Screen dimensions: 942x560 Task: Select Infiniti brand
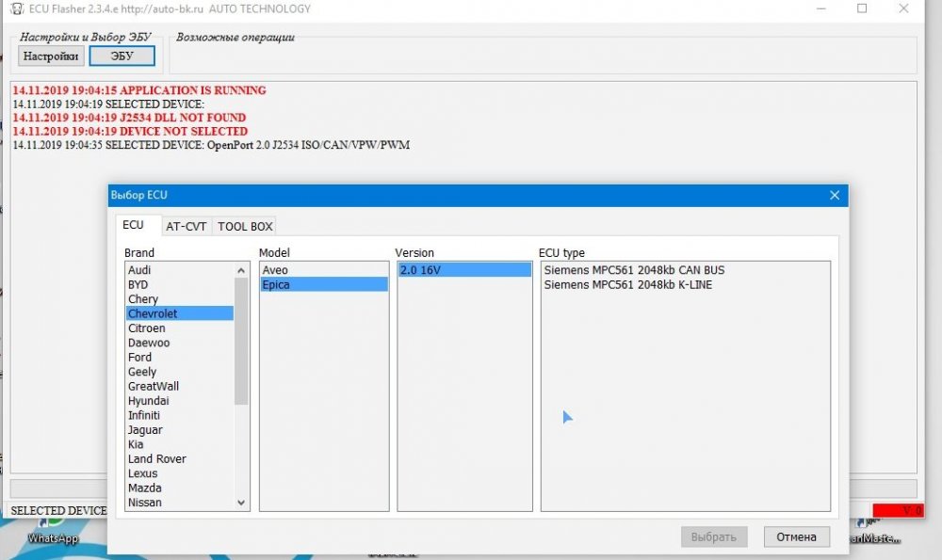click(x=180, y=415)
